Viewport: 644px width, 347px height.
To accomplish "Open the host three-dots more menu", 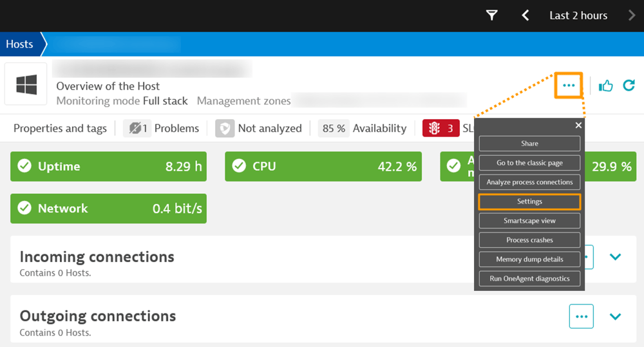I will 569,85.
